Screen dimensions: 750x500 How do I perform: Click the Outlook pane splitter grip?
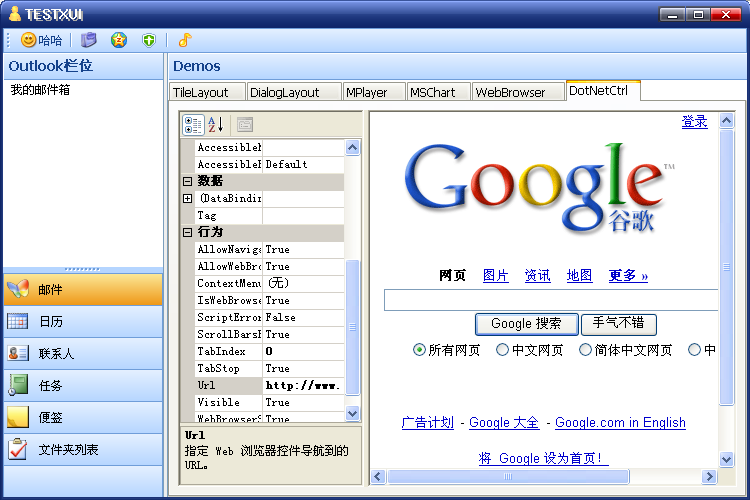click(83, 269)
